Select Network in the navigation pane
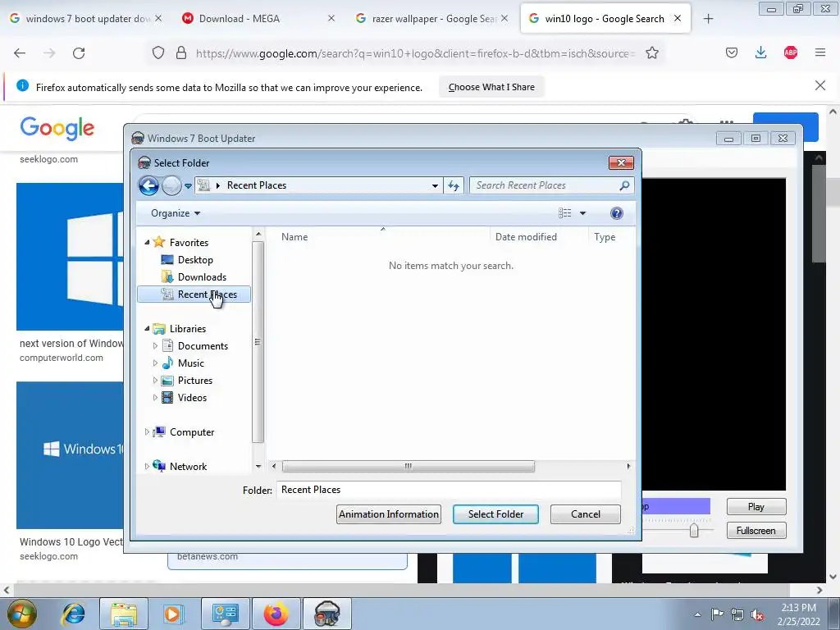This screenshot has height=630, width=840. [188, 467]
